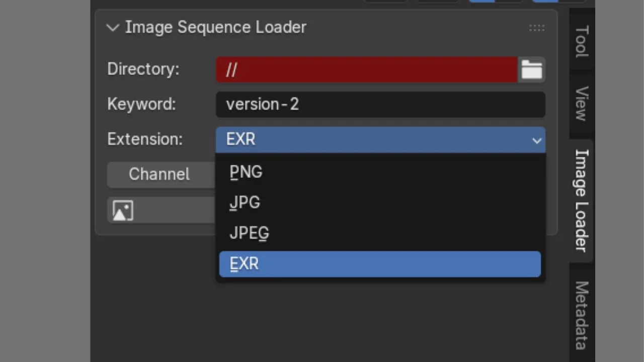Screen dimensions: 644x362
Task: Click the red Directory input field
Action: pyautogui.click(x=366, y=70)
